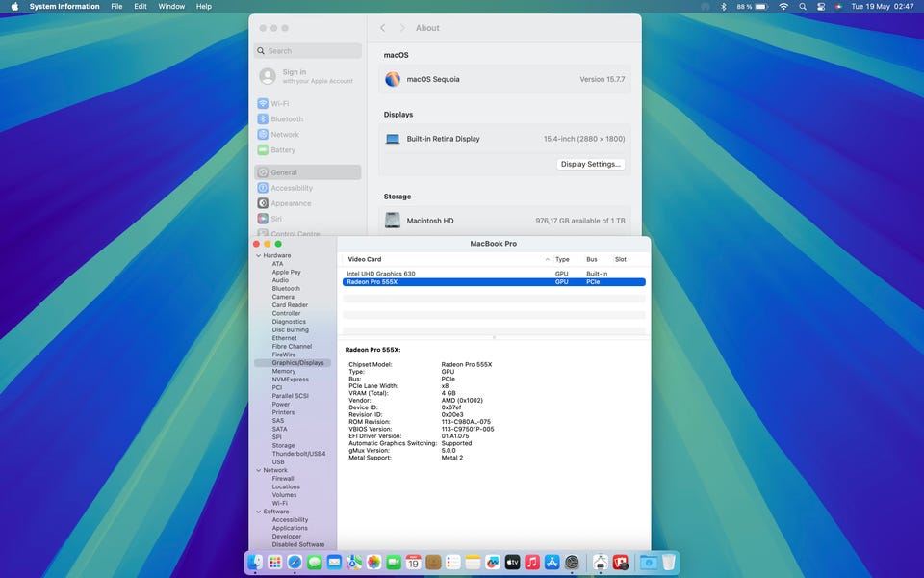Click the Type column header
Image resolution: width=924 pixels, height=578 pixels.
[x=562, y=259]
